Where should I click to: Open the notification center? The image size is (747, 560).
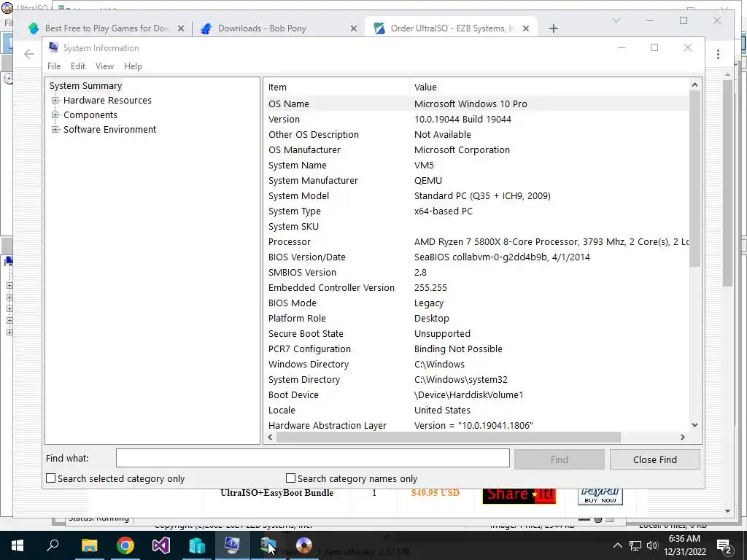coord(724,545)
